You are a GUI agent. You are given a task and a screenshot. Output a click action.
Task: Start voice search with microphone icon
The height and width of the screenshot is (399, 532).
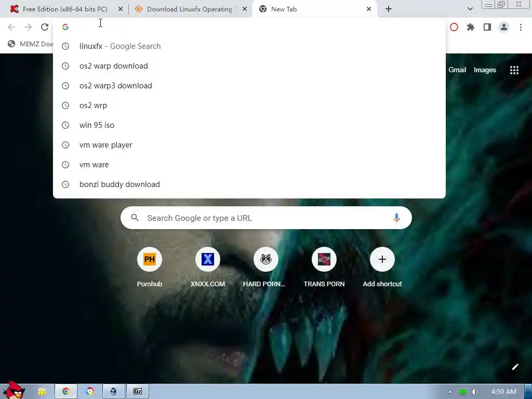[x=396, y=218]
